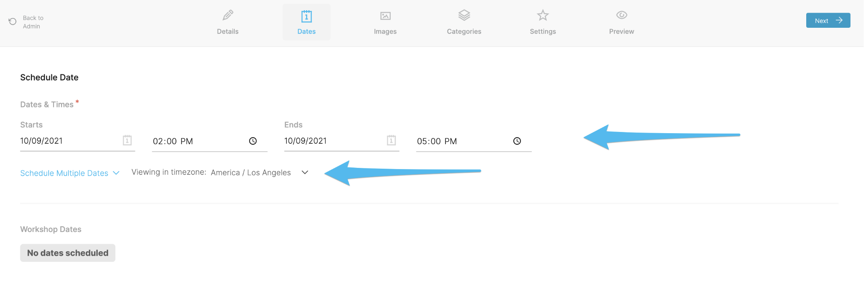Screen dimensions: 868x290
Task: Click the stacked layers icon above Categories
Action: pos(464,16)
